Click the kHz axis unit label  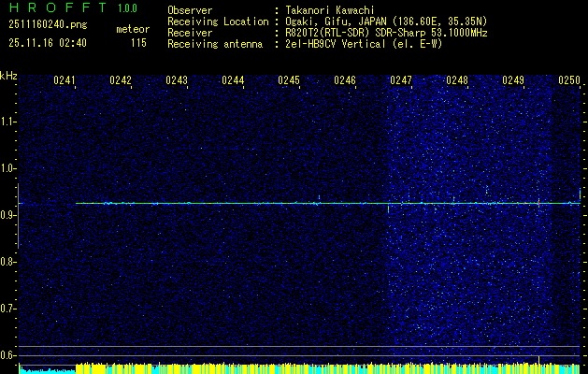[x=8, y=76]
